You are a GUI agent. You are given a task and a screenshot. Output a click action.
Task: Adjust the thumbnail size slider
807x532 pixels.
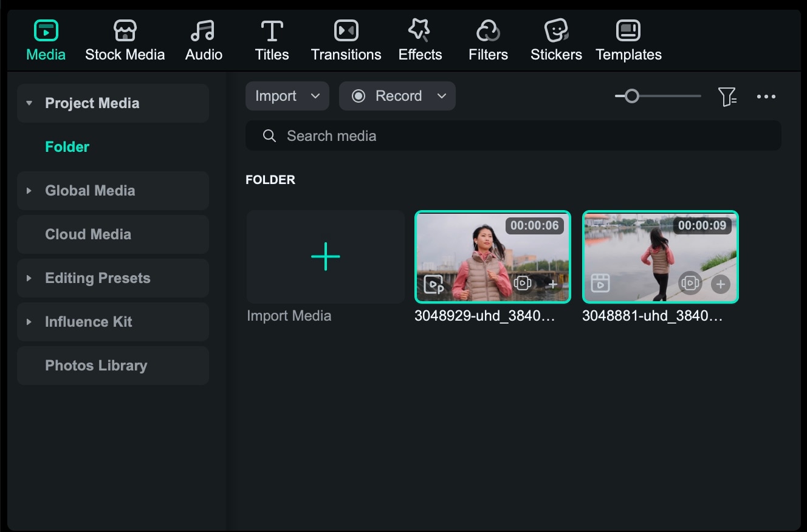[x=631, y=95]
